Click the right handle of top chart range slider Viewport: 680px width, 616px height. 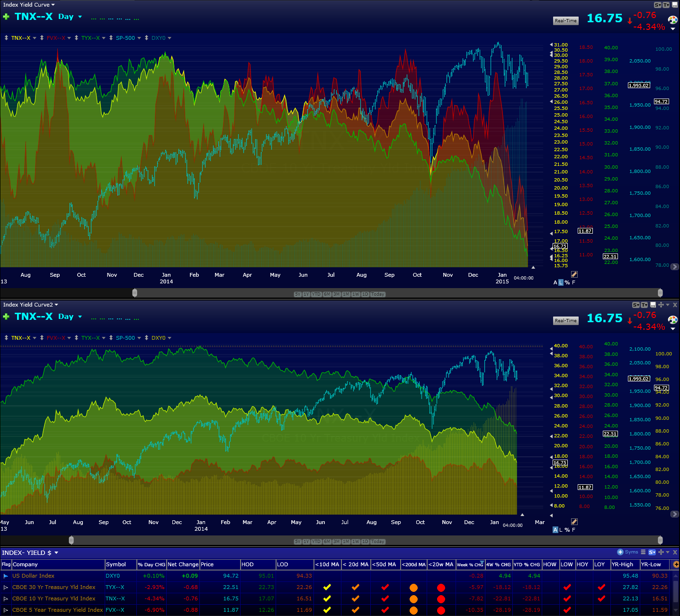click(x=660, y=293)
